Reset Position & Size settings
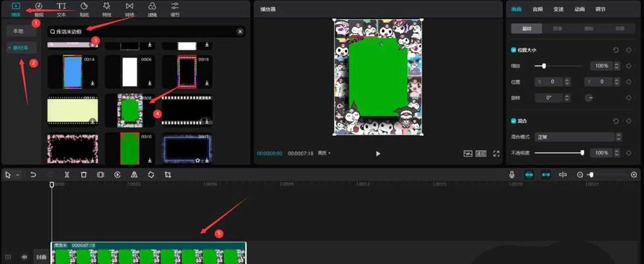 pyautogui.click(x=616, y=50)
